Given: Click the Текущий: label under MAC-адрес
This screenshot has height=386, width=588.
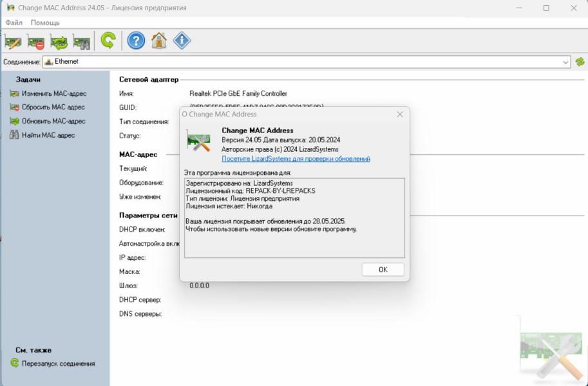Looking at the screenshot, I should click(x=133, y=169).
